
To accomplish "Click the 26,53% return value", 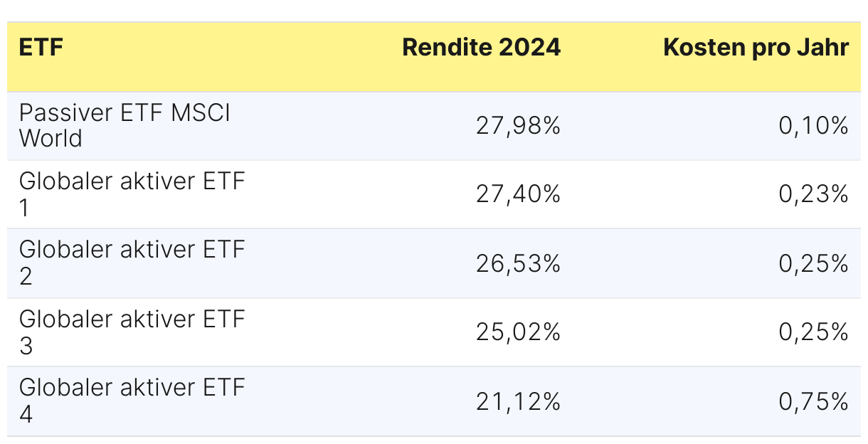I will (x=518, y=264).
